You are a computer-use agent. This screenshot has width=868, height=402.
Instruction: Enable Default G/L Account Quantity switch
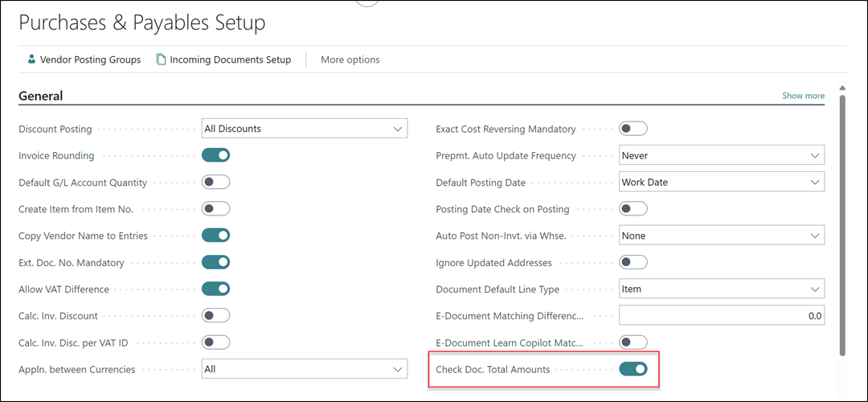coord(215,183)
